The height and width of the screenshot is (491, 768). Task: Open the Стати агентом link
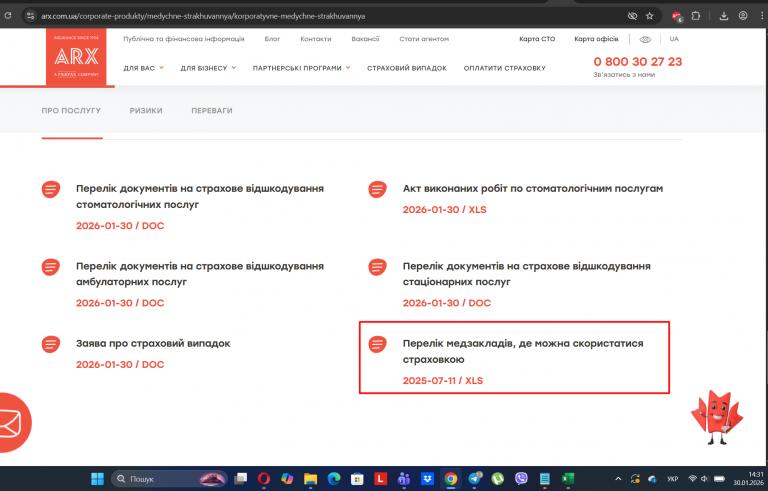424,39
